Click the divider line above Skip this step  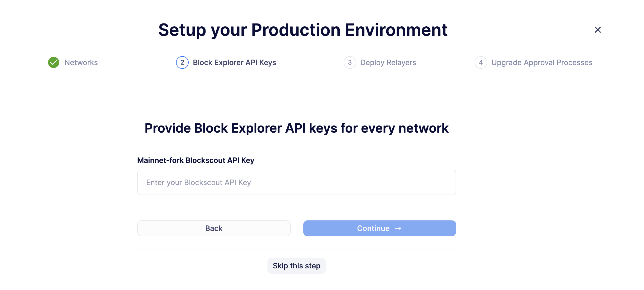pos(296,249)
